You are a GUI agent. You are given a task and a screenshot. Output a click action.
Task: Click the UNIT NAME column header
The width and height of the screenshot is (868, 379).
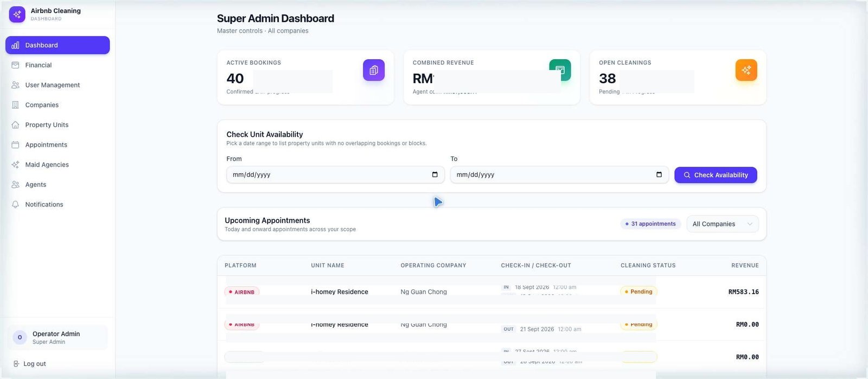click(328, 266)
